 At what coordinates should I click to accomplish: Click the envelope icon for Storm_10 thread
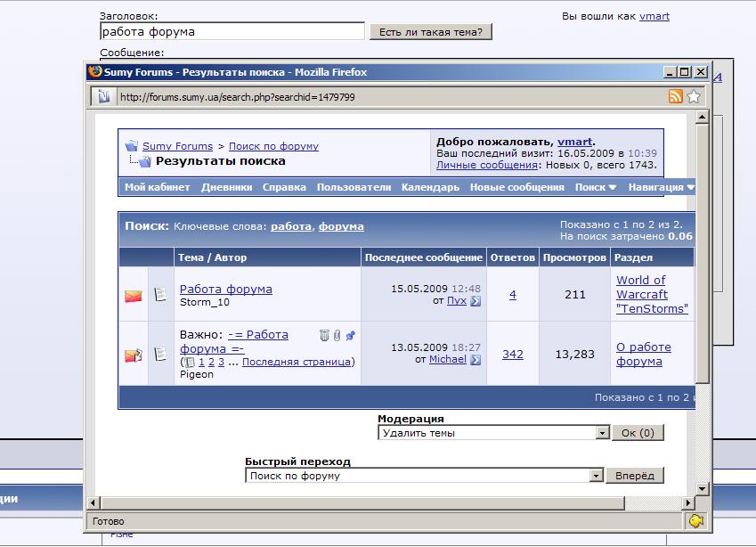133,296
